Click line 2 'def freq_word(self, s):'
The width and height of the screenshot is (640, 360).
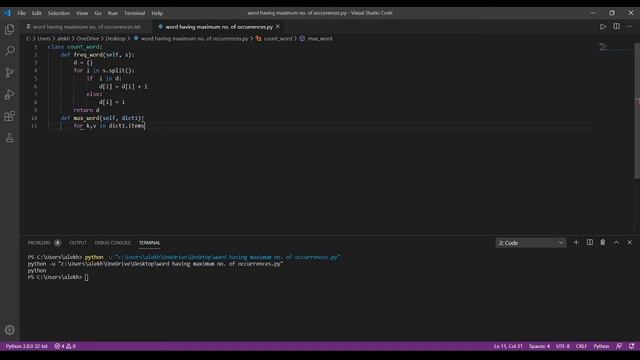tap(97, 55)
